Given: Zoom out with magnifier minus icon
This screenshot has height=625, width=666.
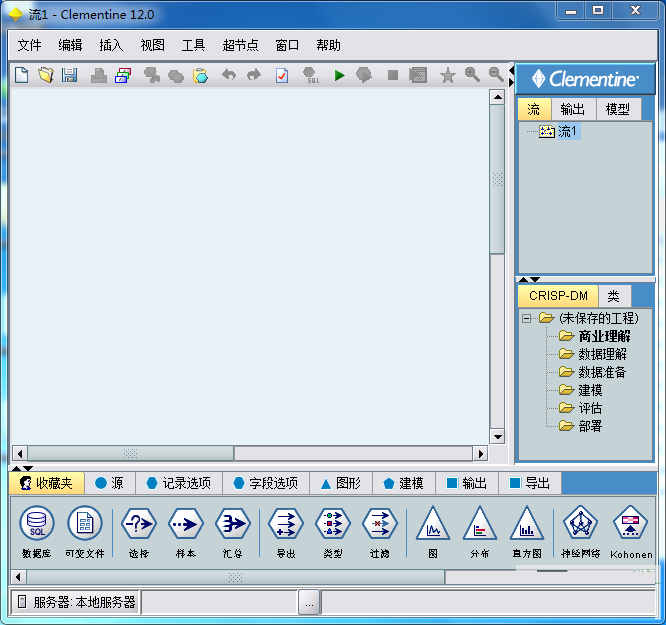Looking at the screenshot, I should tap(496, 75).
